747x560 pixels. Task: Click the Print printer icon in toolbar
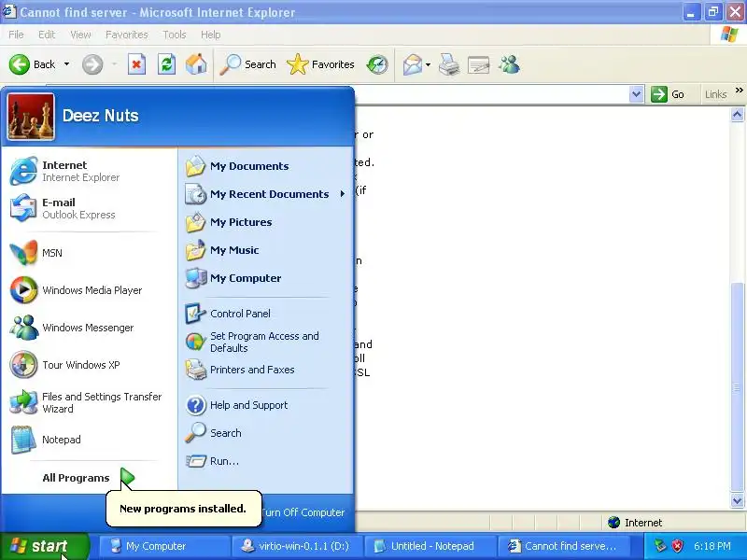(449, 64)
